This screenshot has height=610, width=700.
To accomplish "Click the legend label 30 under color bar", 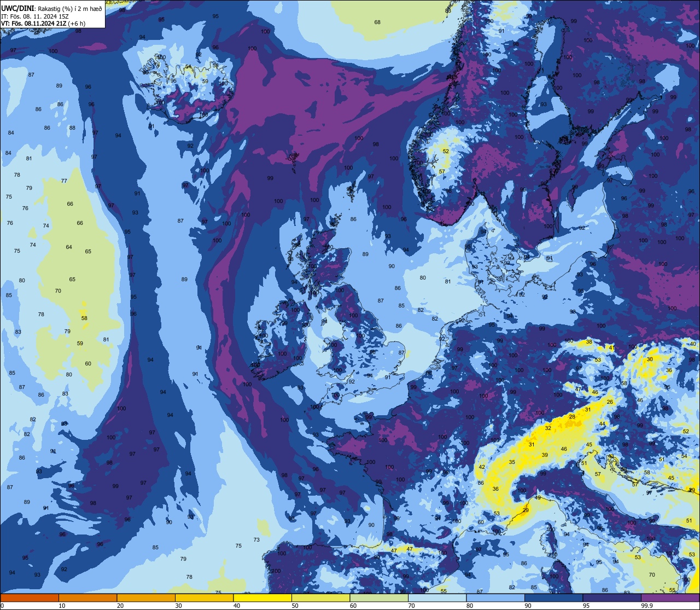I will pos(178,606).
